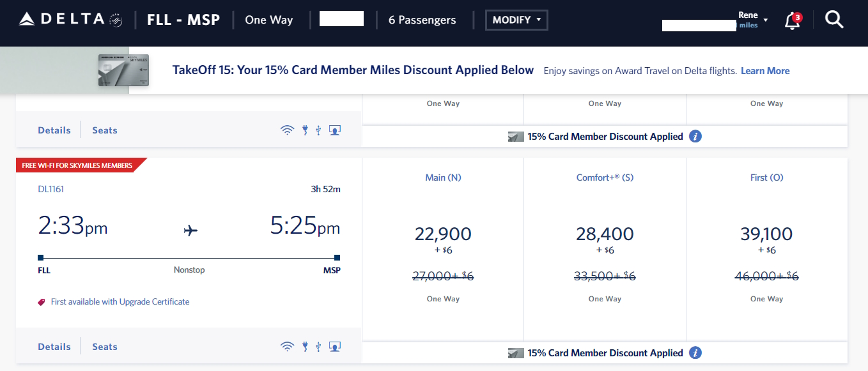This screenshot has height=371, width=868.
Task: Open Details for flight DL1161
Action: (54, 347)
